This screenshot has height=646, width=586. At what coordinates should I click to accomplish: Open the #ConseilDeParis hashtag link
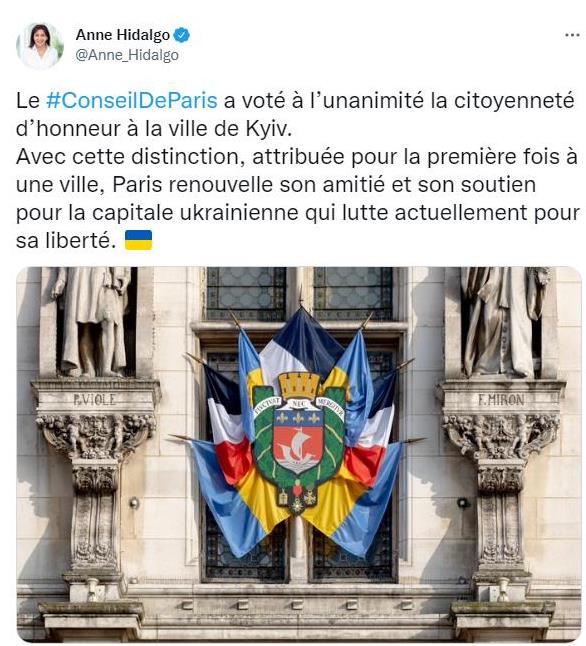(131, 100)
